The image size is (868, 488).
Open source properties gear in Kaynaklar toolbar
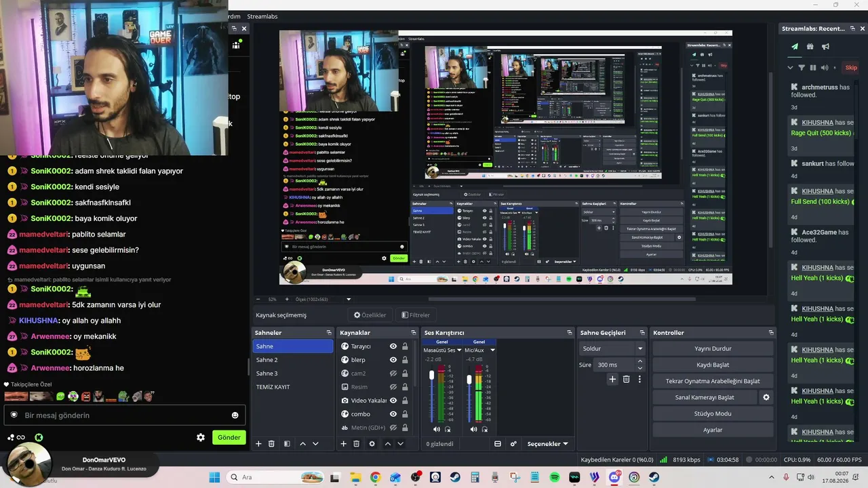point(372,444)
